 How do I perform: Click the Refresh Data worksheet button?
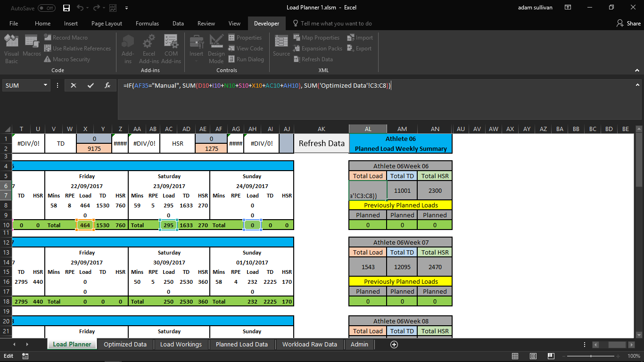click(321, 143)
